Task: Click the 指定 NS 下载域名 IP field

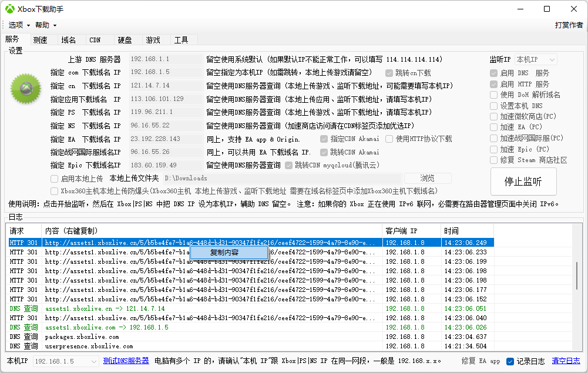Action: pos(166,126)
